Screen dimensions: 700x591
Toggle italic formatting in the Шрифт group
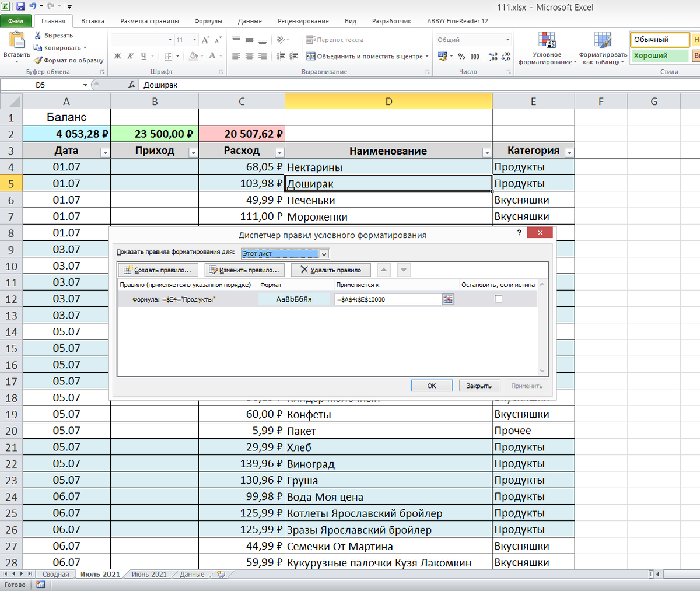click(131, 55)
